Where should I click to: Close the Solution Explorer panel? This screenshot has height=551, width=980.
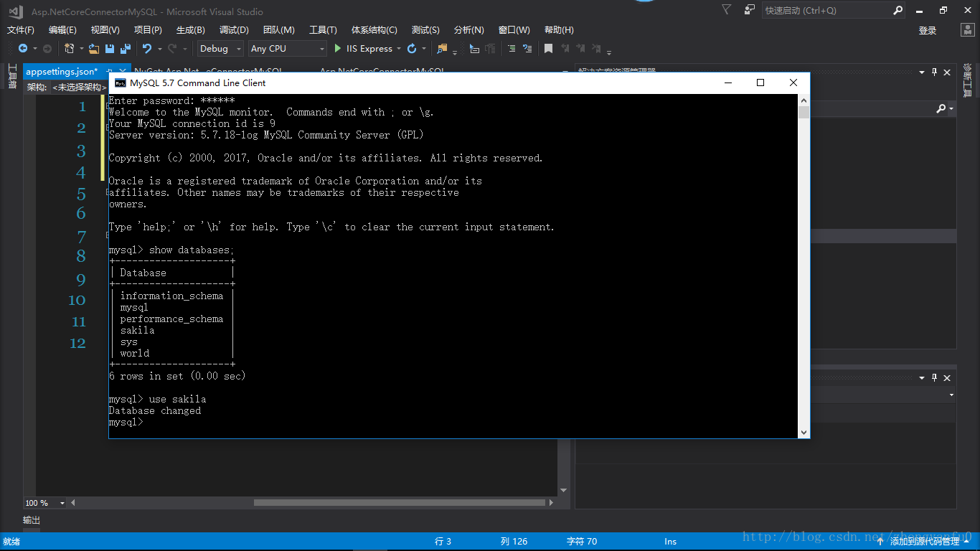(x=947, y=72)
